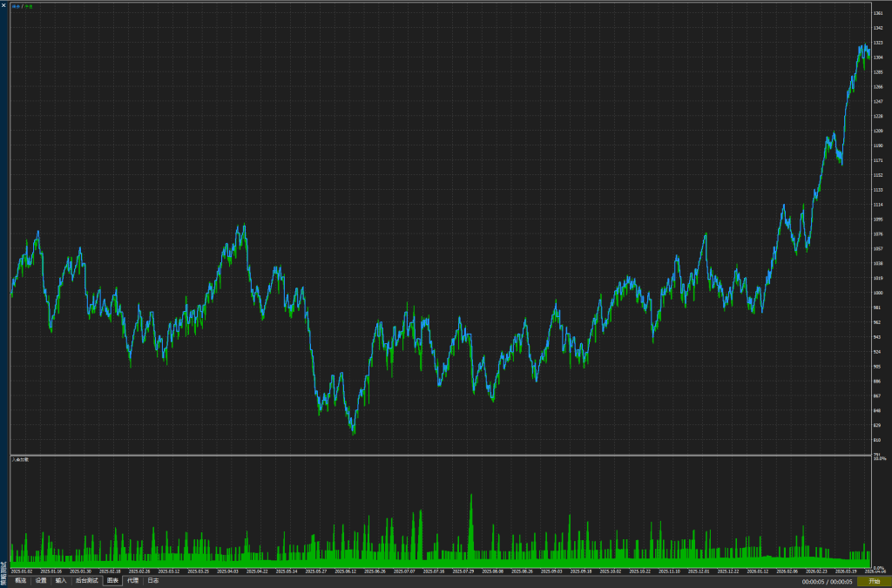
Task: Click the vertical 策略测试 panel title
Action: pyautogui.click(x=3, y=571)
